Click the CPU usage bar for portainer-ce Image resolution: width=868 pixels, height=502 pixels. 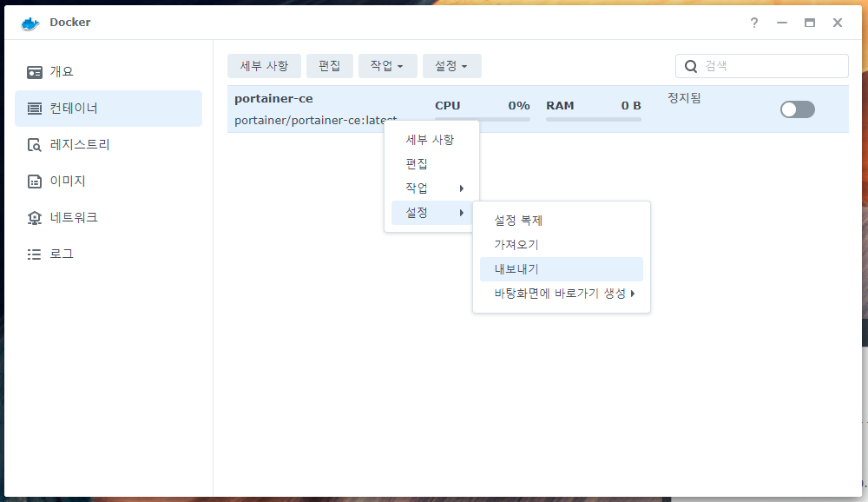coord(482,119)
